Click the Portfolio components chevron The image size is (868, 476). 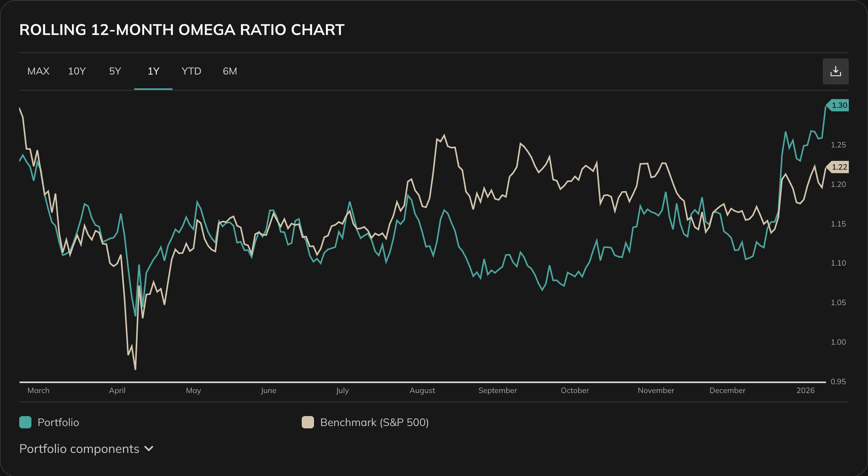click(149, 448)
